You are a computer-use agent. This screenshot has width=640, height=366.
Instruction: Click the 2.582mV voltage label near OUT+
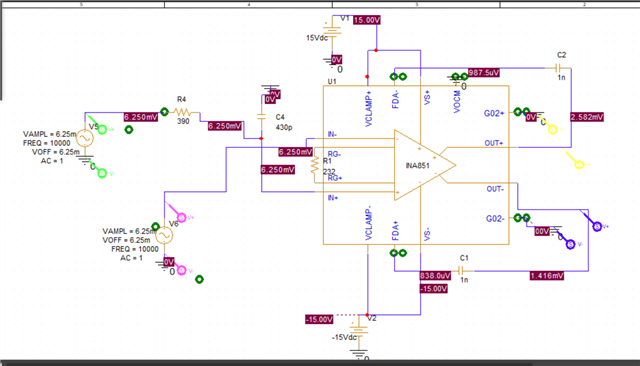tap(587, 117)
